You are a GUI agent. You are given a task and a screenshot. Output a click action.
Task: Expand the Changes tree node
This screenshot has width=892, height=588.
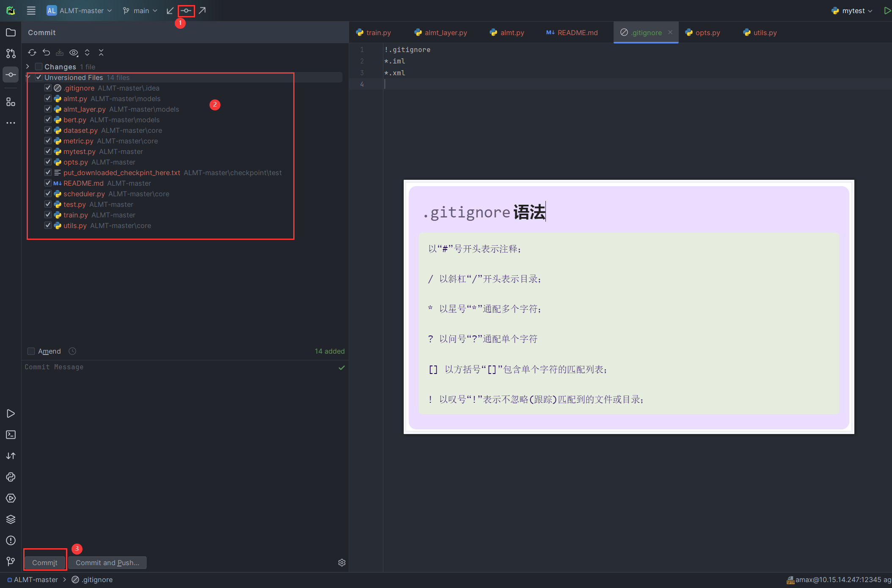click(28, 67)
